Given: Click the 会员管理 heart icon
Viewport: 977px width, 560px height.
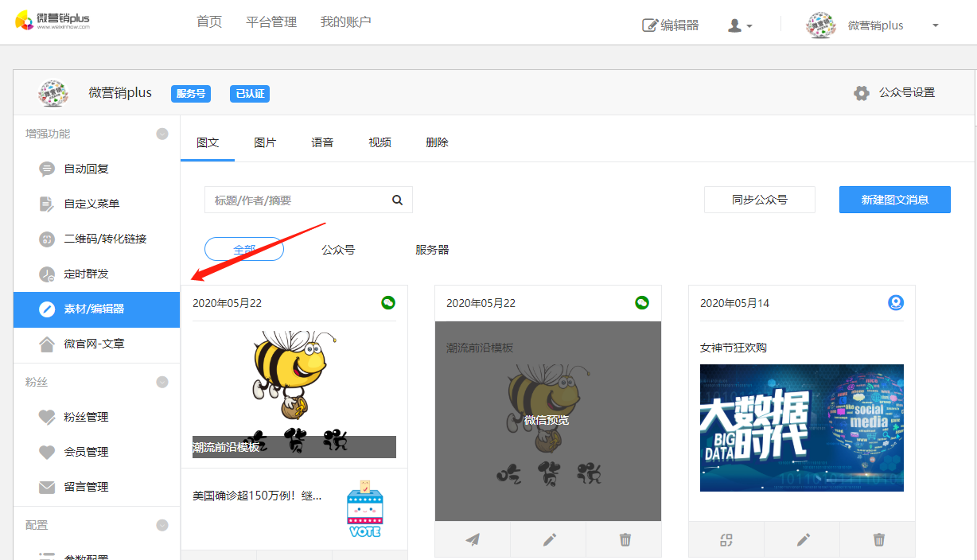Looking at the screenshot, I should click(x=48, y=452).
